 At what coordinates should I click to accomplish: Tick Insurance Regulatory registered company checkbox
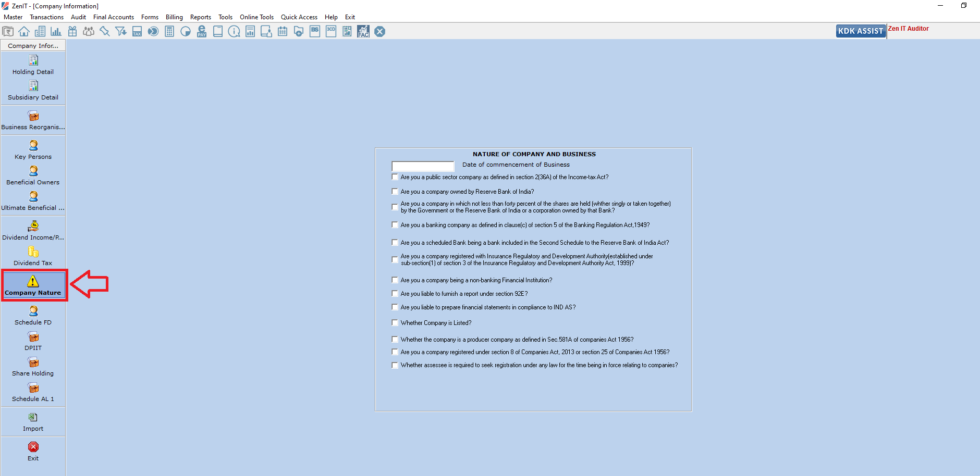[x=395, y=259]
